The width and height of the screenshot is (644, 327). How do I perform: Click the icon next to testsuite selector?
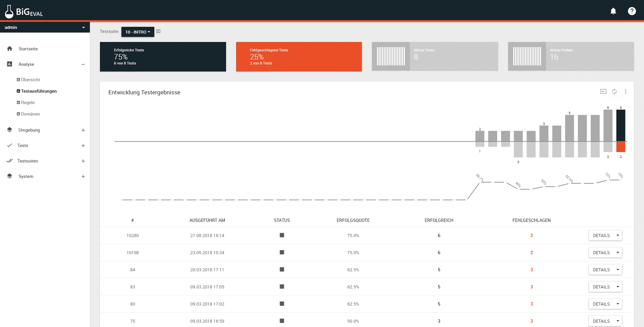tap(158, 31)
